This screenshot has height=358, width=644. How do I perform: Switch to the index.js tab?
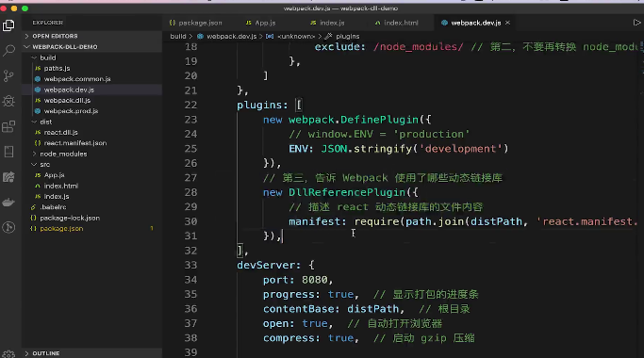(x=327, y=23)
